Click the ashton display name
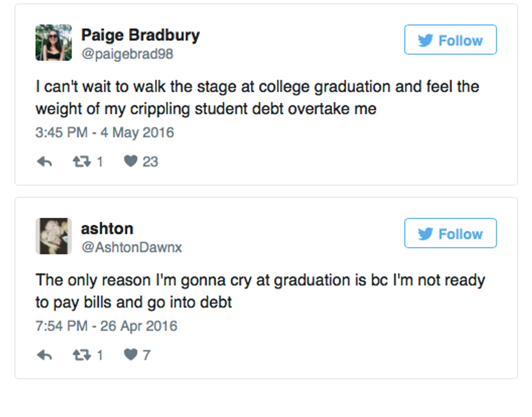The height and width of the screenshot is (417, 532). [x=107, y=229]
